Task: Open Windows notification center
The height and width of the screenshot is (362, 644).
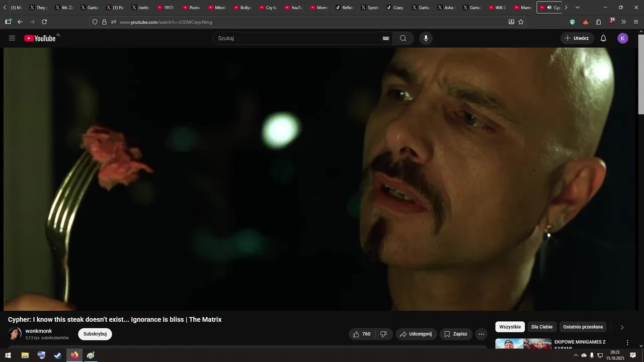Action: click(633, 355)
